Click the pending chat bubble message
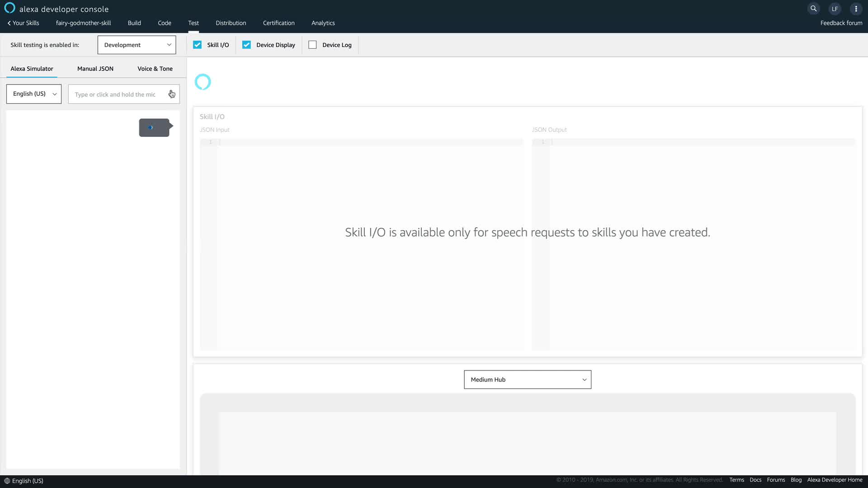The width and height of the screenshot is (868, 488). point(154,128)
